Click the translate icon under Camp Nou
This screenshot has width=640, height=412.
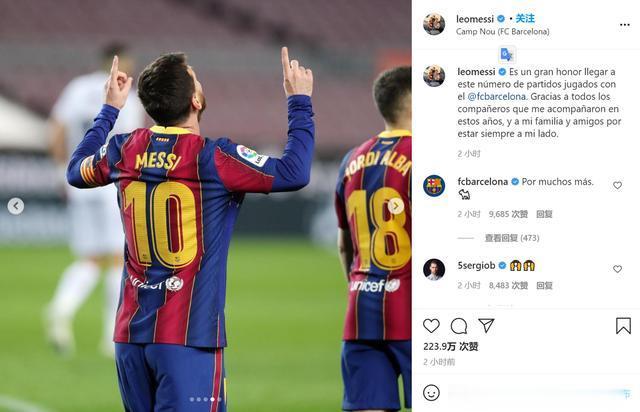pos(506,54)
